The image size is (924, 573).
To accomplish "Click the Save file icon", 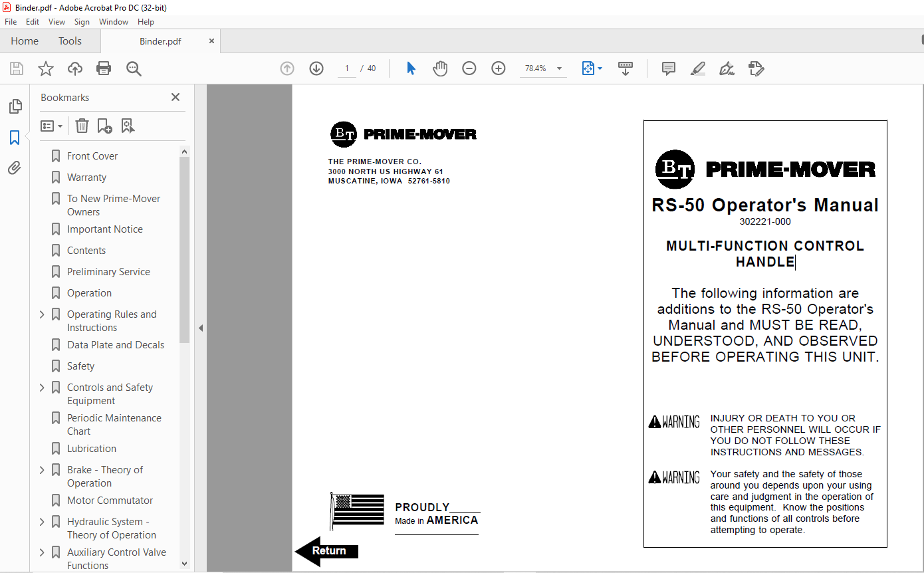I will coord(17,68).
